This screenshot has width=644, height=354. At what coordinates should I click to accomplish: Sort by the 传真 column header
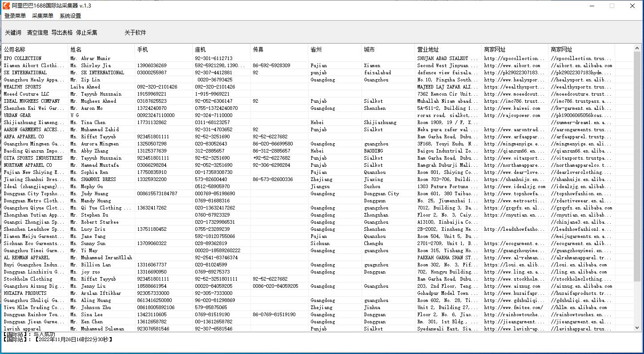click(279, 49)
